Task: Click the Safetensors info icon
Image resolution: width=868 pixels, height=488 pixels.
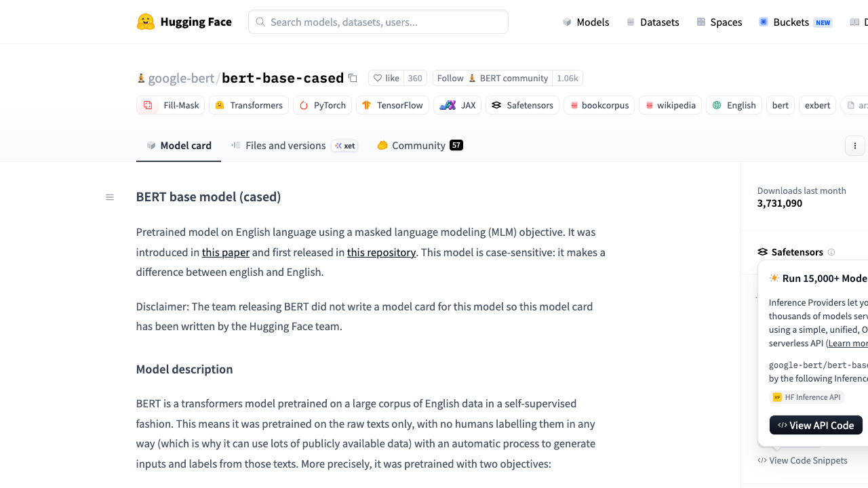Action: tap(831, 252)
